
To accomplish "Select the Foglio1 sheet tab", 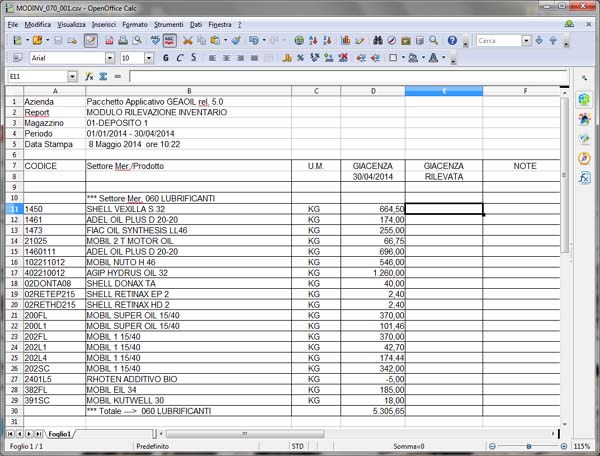I will (60, 434).
